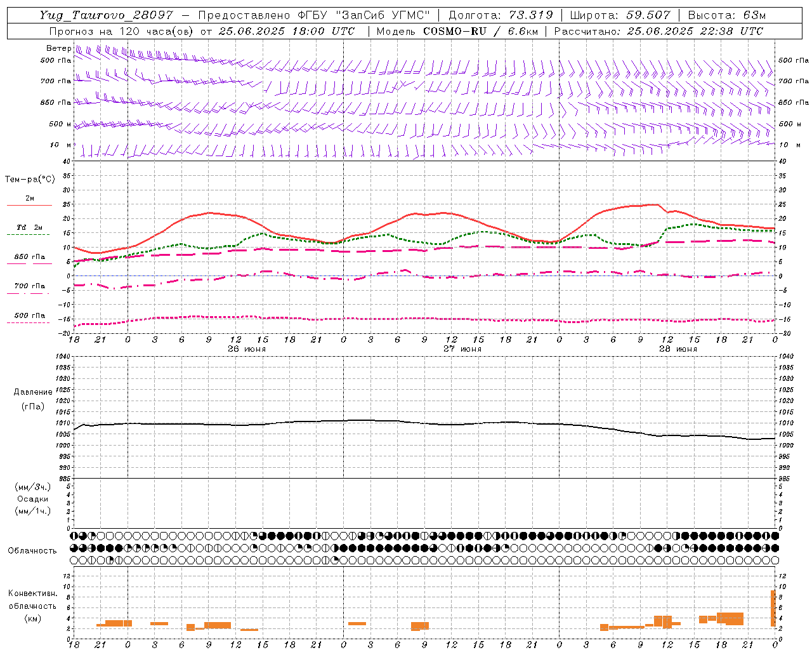Screen dimensions: 812x650
Task: Click the Тем-ра(°C) axis label
Action: pyautogui.click(x=30, y=180)
